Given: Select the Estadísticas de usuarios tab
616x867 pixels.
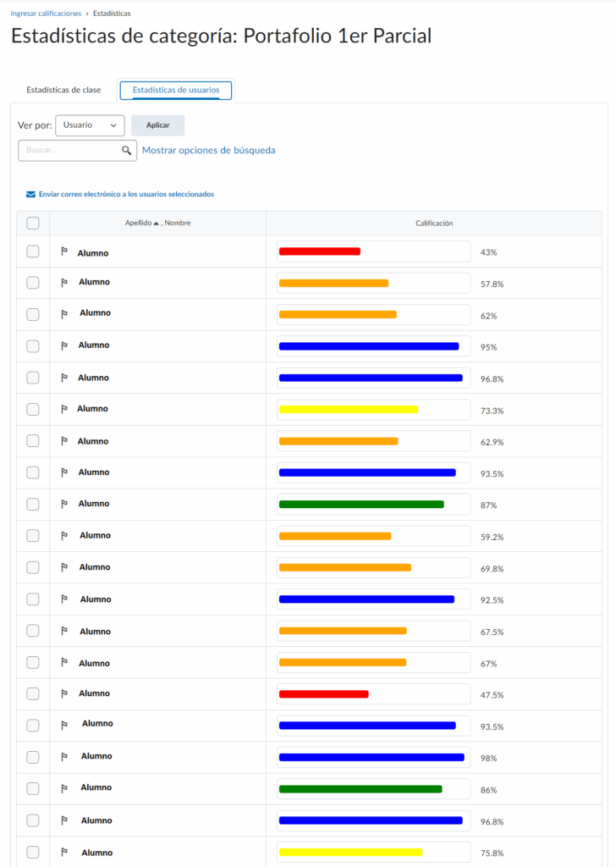Looking at the screenshot, I should tap(176, 90).
